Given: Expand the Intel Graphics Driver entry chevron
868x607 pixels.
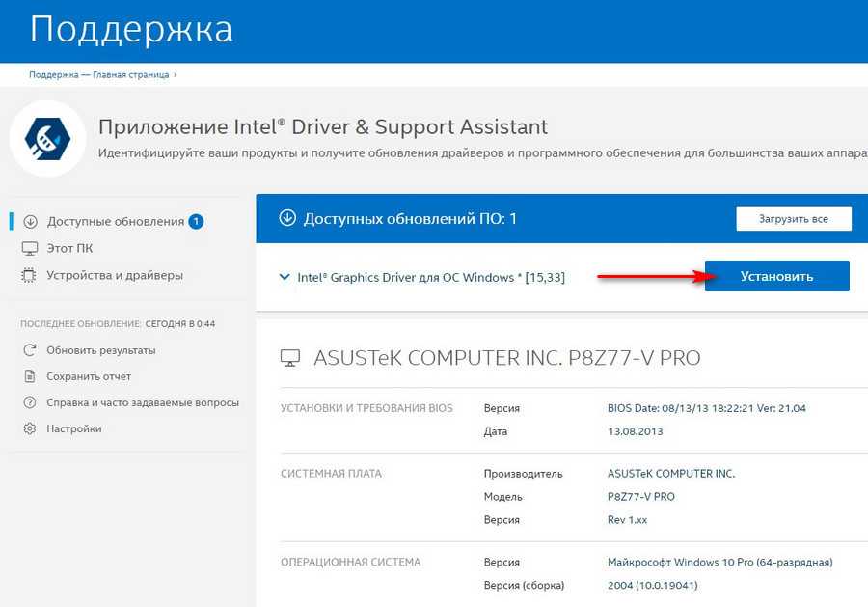Looking at the screenshot, I should 285,277.
